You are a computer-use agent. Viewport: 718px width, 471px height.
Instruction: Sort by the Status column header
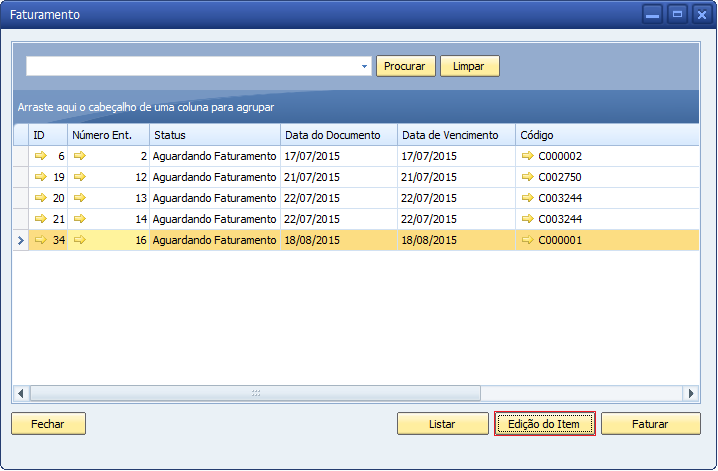[215, 135]
